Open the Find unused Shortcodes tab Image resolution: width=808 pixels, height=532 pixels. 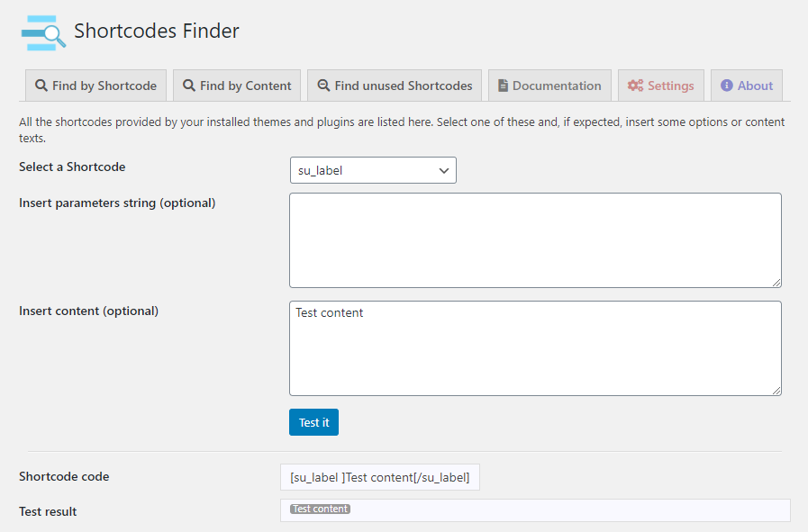tap(395, 86)
